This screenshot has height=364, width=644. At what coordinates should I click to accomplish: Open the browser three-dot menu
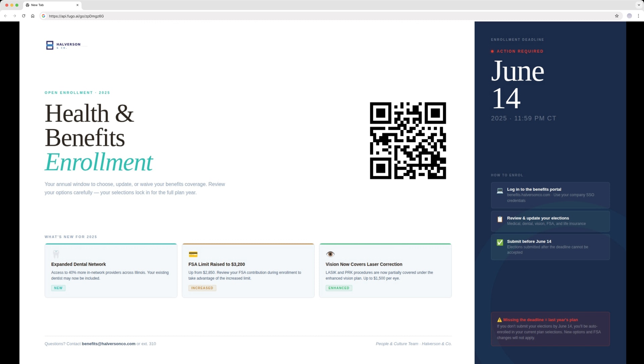point(638,16)
